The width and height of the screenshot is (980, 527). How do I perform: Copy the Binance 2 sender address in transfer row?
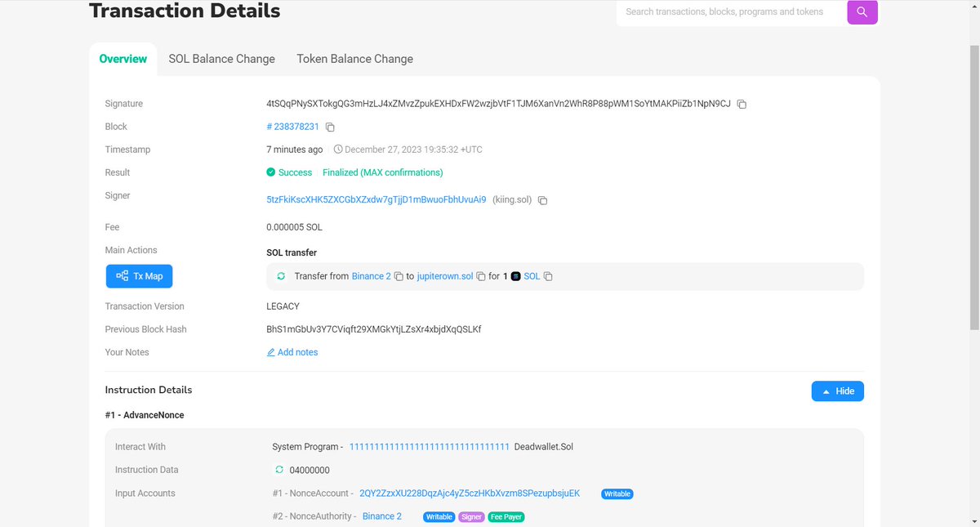click(x=399, y=277)
